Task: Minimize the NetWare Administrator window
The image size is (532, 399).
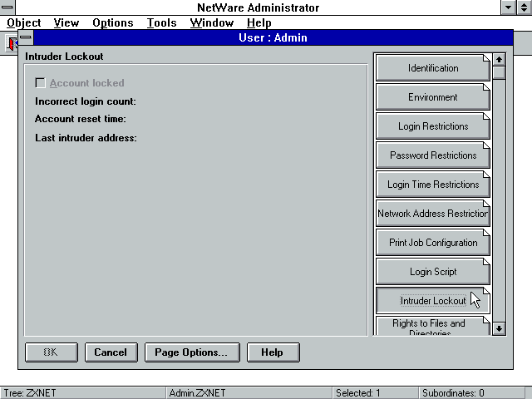Action: [x=508, y=7]
